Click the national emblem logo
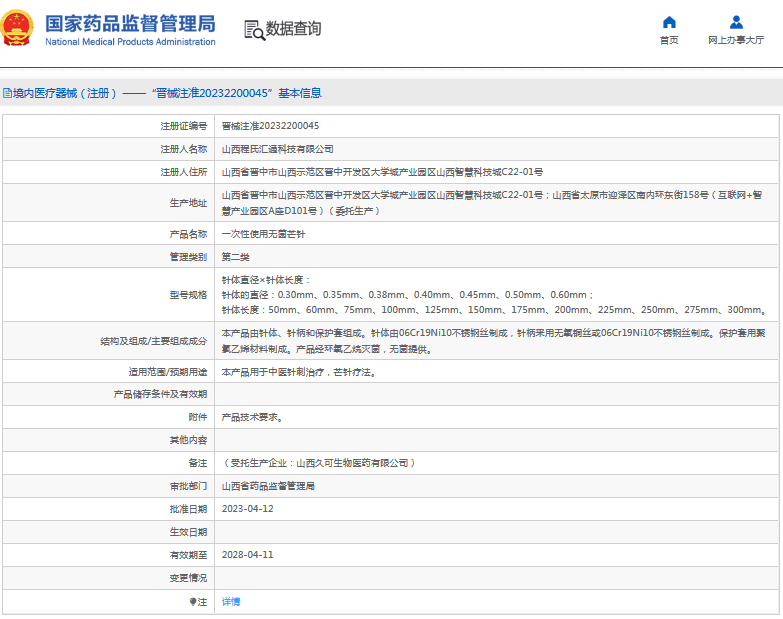 click(x=17, y=28)
